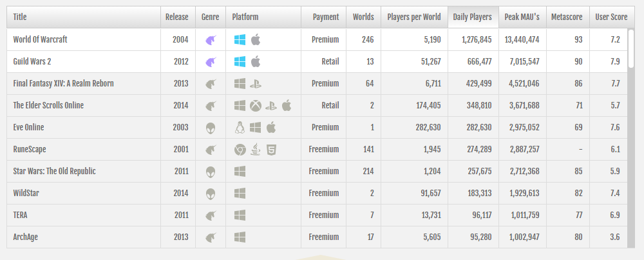The image size is (644, 260).
Task: Click the unicorn genre icon for RuneScape
Action: (x=211, y=150)
